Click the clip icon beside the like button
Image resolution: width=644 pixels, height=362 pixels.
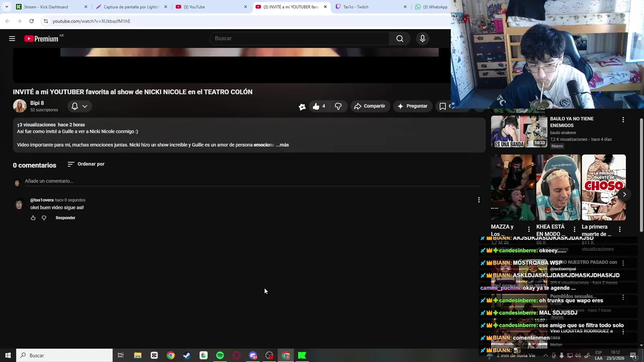tap(302, 107)
